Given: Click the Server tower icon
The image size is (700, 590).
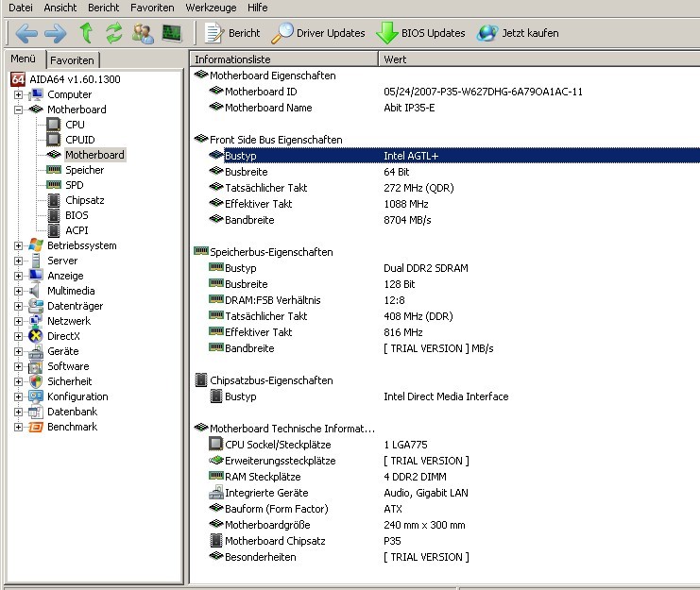Looking at the screenshot, I should [x=36, y=261].
